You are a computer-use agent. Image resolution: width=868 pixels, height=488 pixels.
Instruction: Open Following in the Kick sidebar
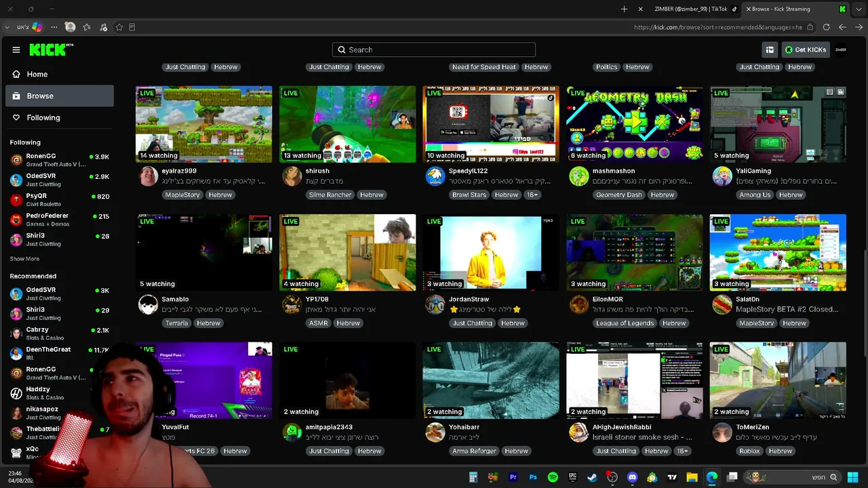point(60,117)
